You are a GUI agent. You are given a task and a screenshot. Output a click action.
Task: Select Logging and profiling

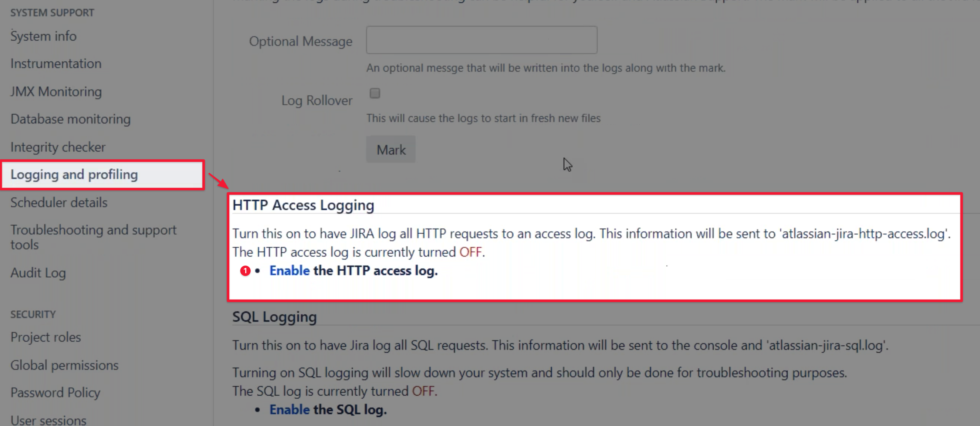[x=74, y=175]
